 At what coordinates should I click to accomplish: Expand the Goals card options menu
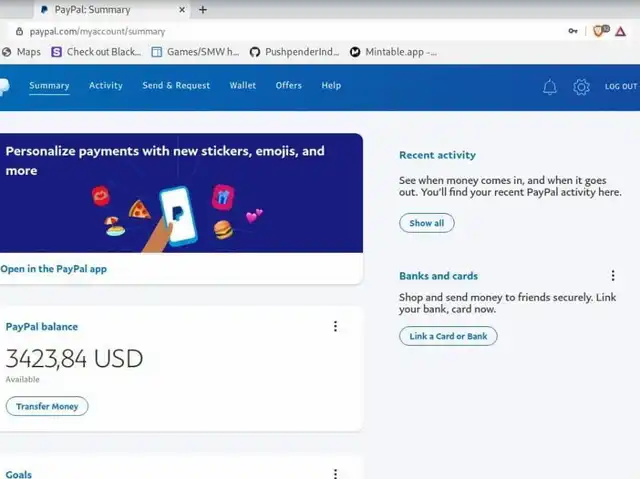click(336, 473)
